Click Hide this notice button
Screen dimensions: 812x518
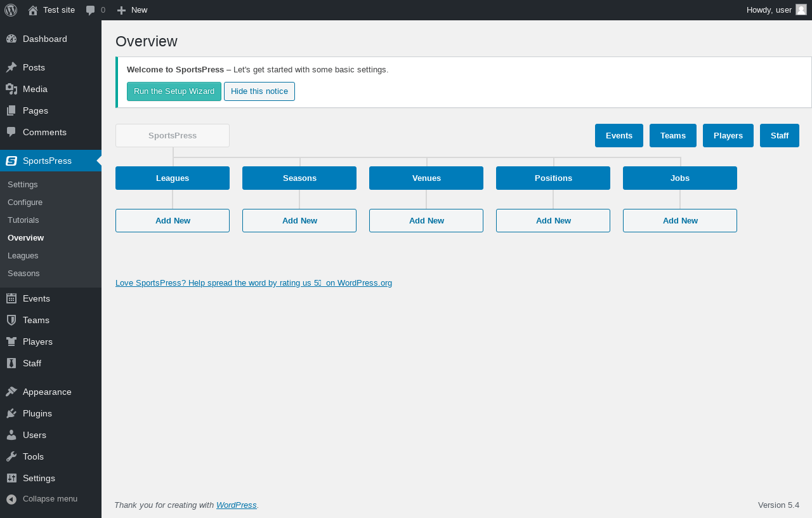(x=259, y=91)
